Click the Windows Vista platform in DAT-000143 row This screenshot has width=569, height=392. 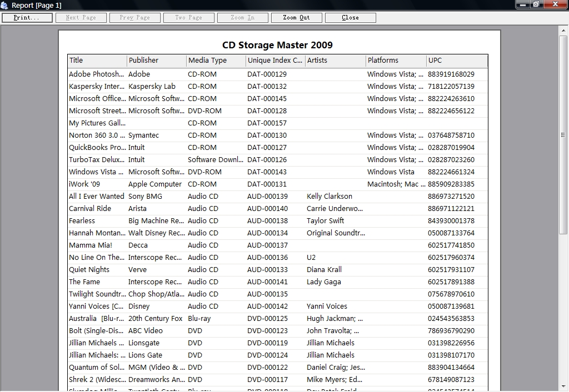click(391, 172)
